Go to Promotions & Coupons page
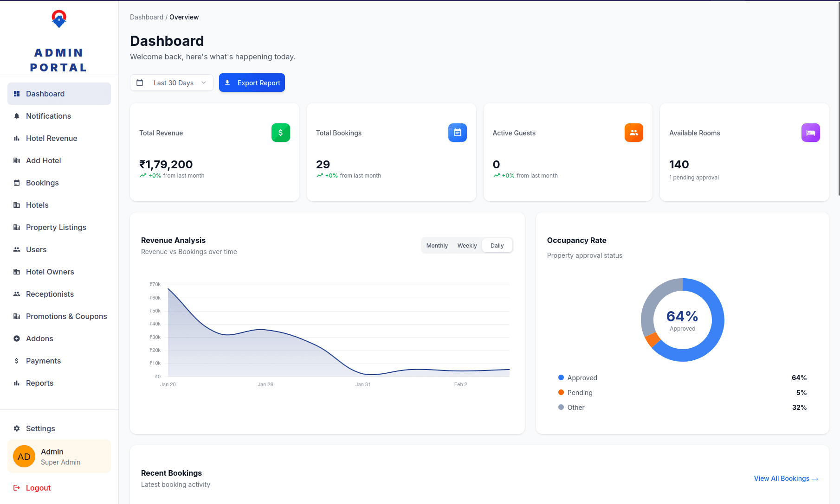The height and width of the screenshot is (504, 840). (x=66, y=316)
